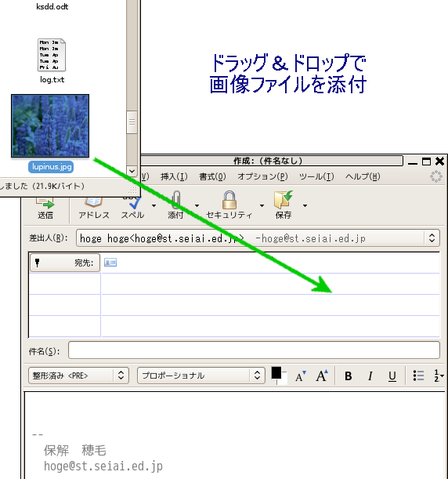Select the log.txt file icon
The height and width of the screenshot is (479, 448).
(52, 55)
